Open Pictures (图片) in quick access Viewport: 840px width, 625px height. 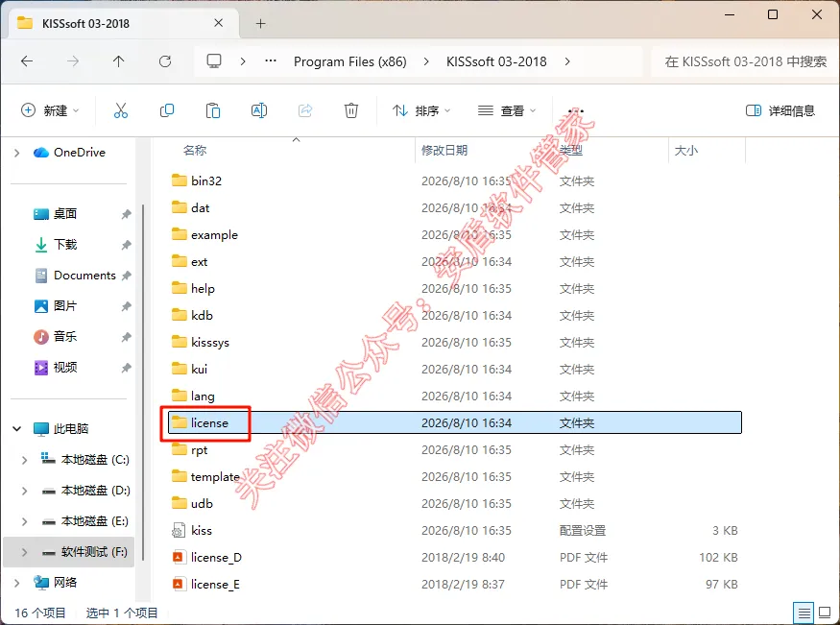[56, 306]
